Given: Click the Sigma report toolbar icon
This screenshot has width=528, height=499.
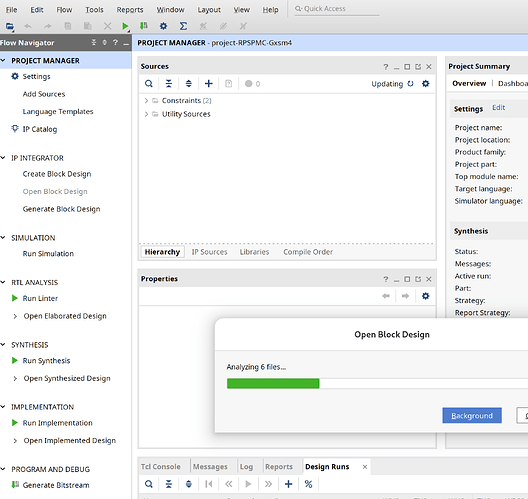Looking at the screenshot, I should (183, 26).
